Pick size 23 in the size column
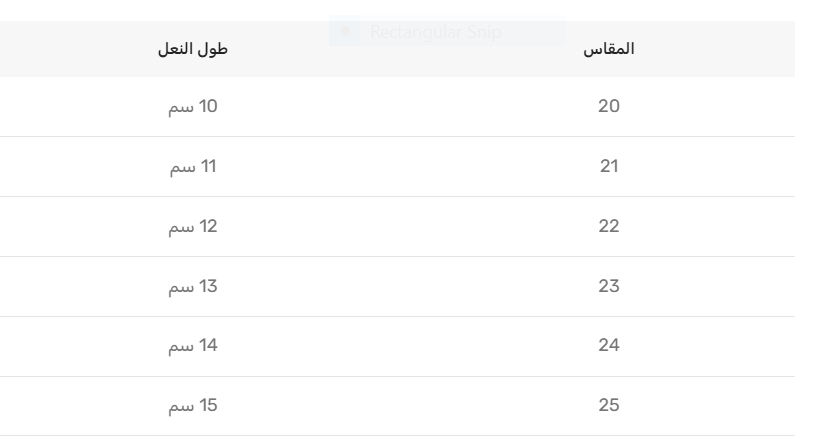This screenshot has height=446, width=820. click(609, 286)
